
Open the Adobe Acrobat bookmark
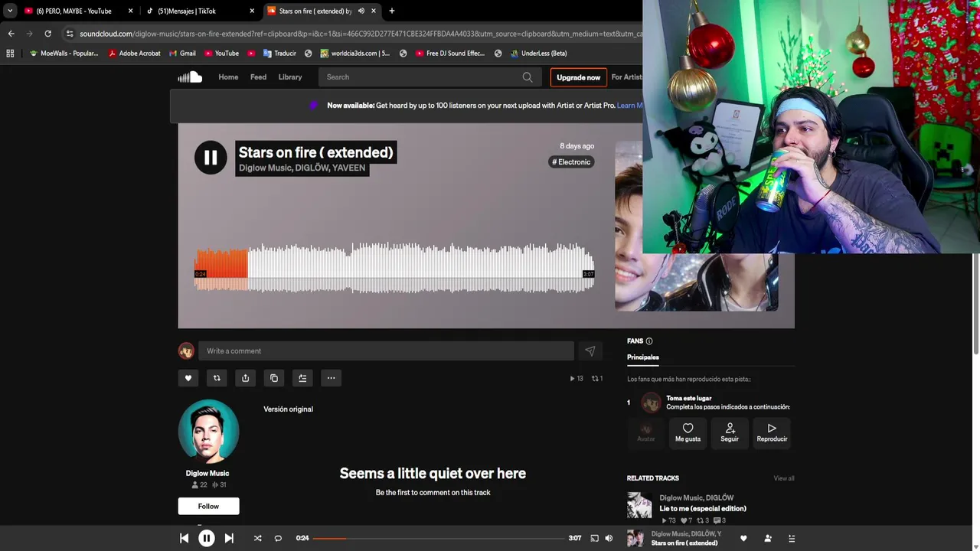(x=135, y=54)
